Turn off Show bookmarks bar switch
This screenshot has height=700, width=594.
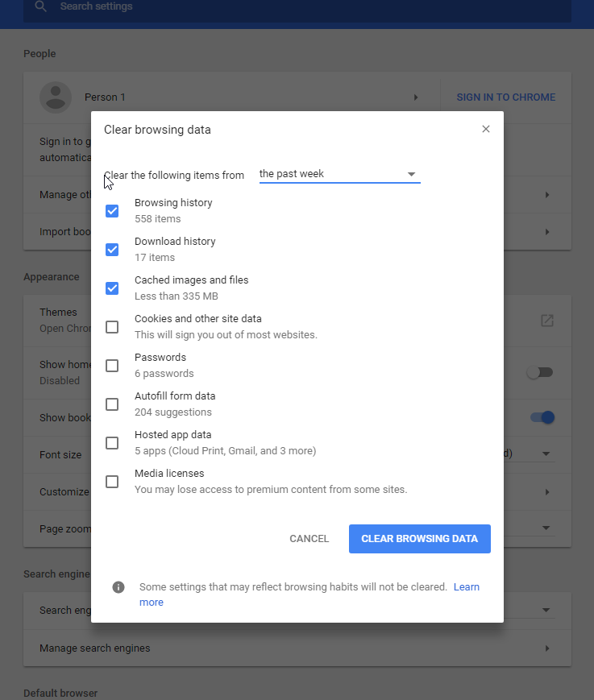[x=542, y=417]
